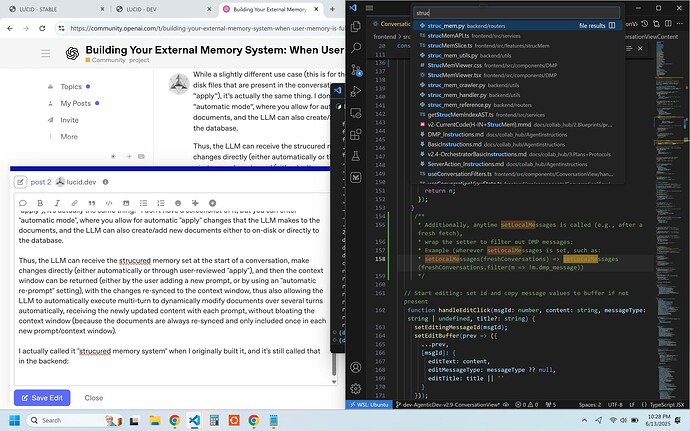Viewport: 690px width, 431px height.
Task: Click the speech bubble editor toolbar icon
Action: [23, 203]
